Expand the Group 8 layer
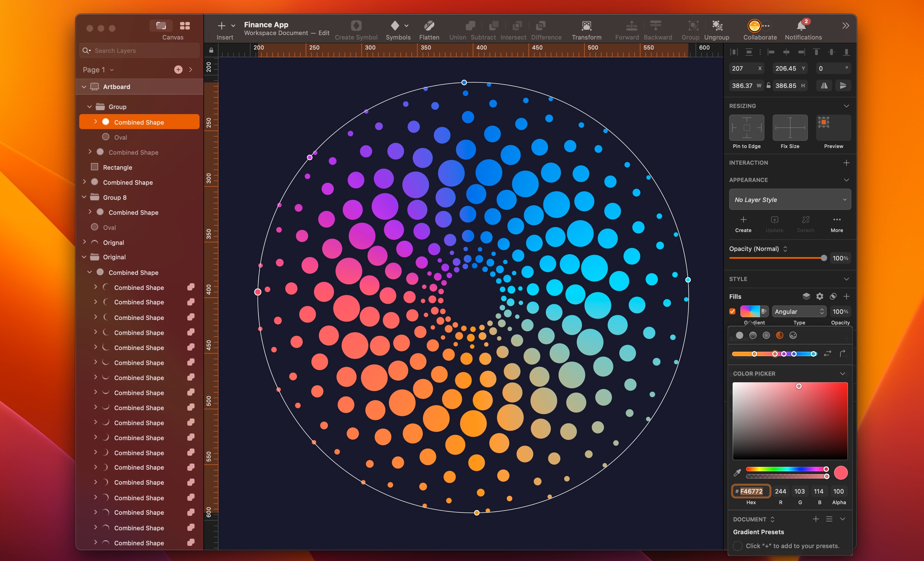Screen dimensions: 924x561 pyautogui.click(x=84, y=197)
